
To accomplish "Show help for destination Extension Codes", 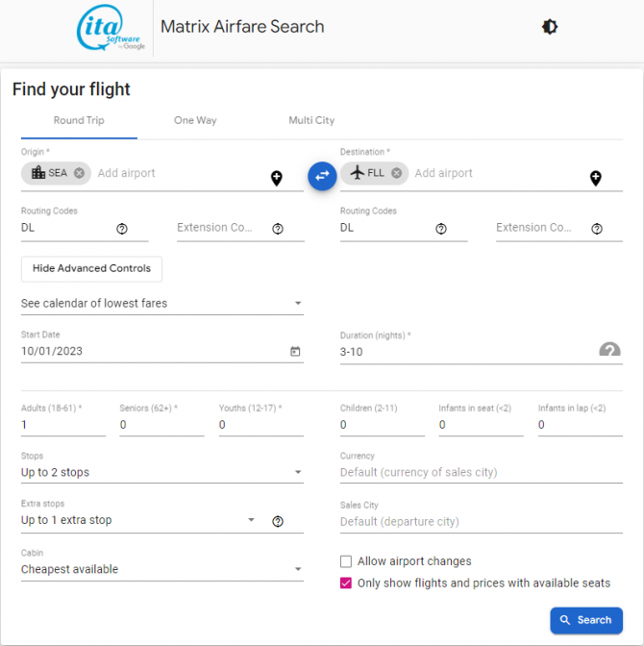I will click(x=597, y=229).
